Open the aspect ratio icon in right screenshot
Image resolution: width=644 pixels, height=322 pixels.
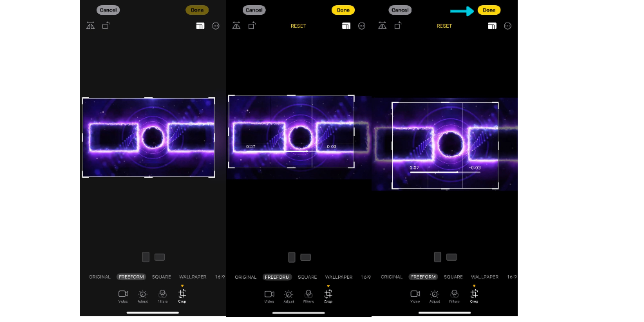coord(492,26)
